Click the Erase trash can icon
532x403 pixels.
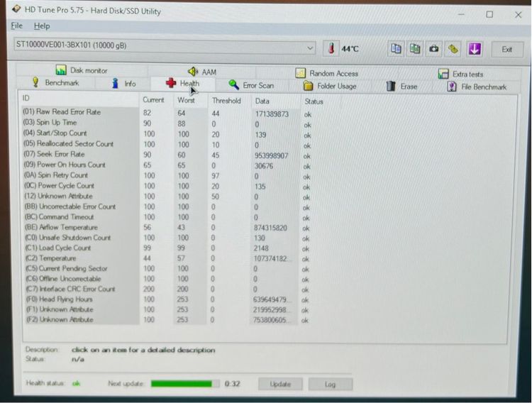(391, 87)
